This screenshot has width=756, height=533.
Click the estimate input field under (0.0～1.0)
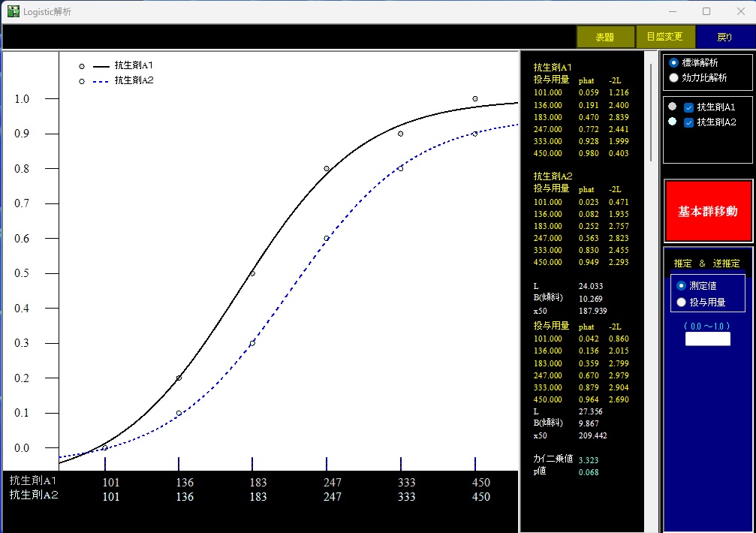[x=707, y=339]
